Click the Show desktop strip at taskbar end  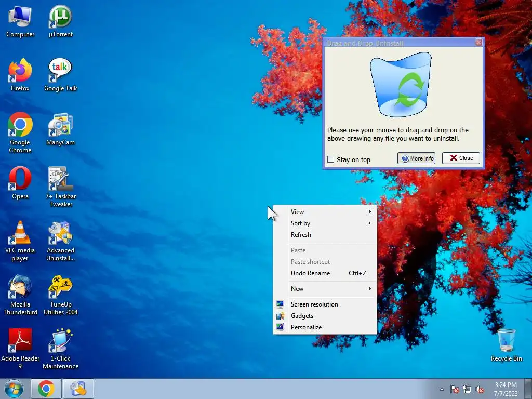(528, 389)
